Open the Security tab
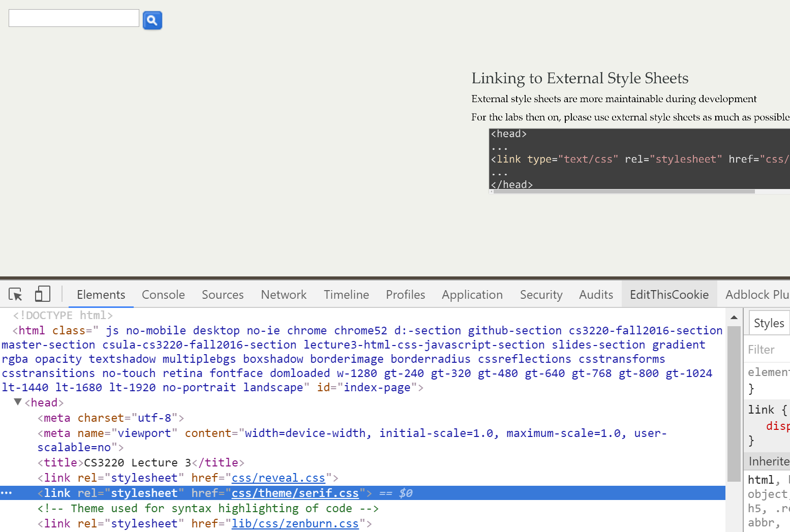 tap(541, 295)
